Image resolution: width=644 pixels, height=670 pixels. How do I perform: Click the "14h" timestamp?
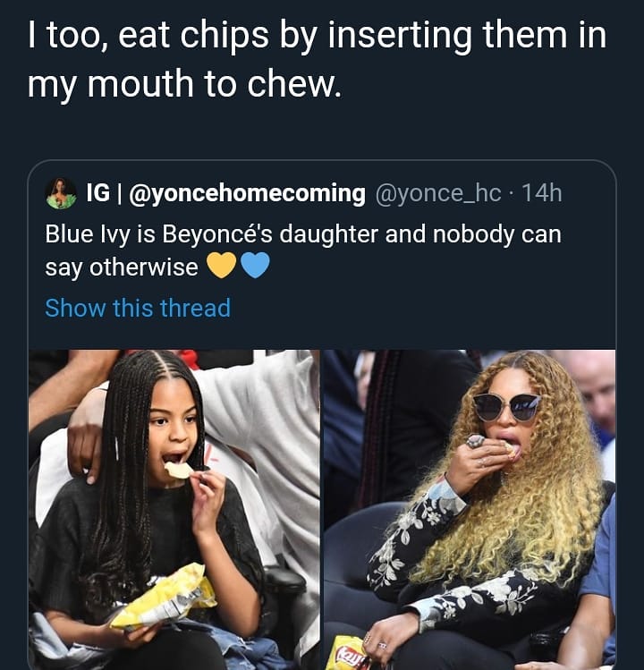(x=541, y=192)
